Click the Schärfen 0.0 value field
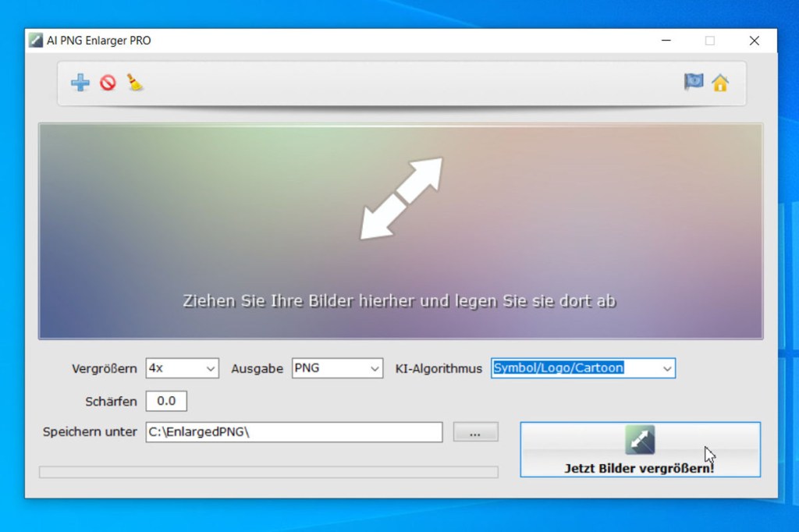 click(166, 401)
